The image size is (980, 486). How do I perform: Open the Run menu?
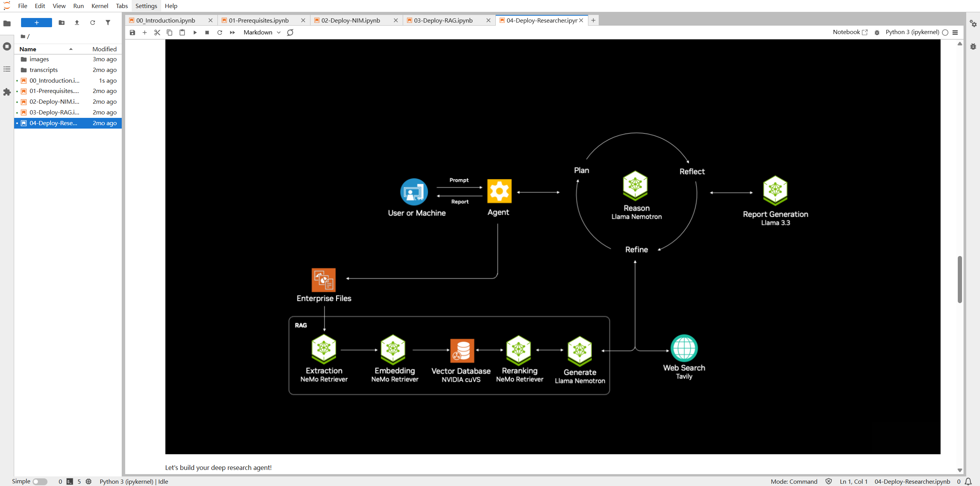pyautogui.click(x=78, y=6)
